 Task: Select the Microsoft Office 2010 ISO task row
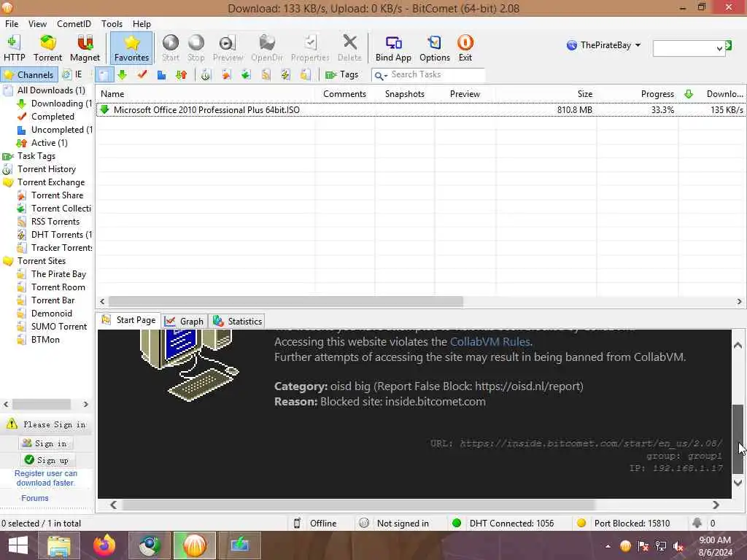point(421,110)
